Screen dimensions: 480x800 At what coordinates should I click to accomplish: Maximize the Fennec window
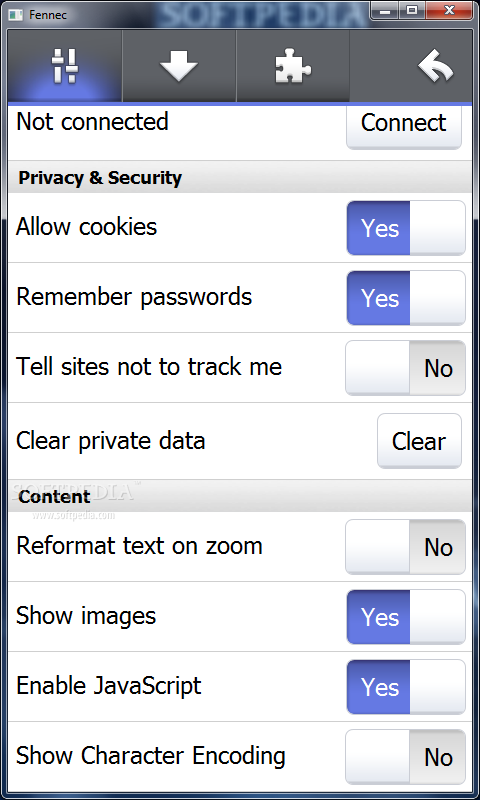point(412,10)
